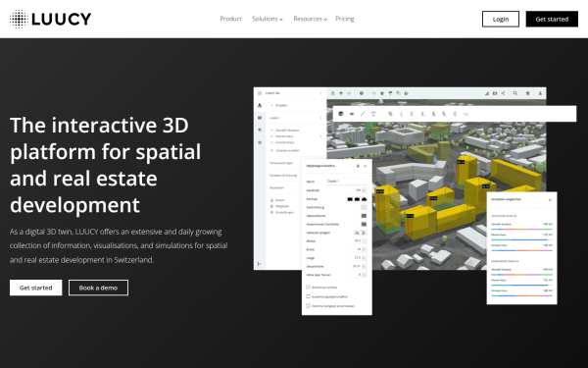Click the black Get started button in header
Screen dimensions: 588x368
pyautogui.click(x=552, y=20)
